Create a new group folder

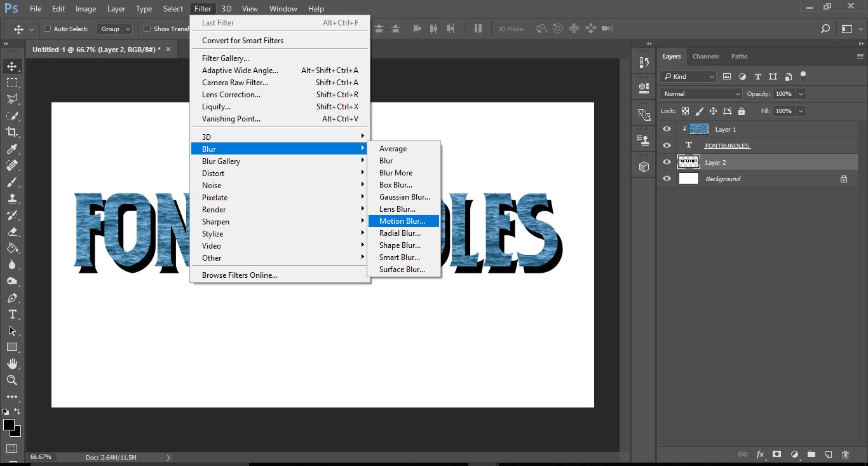coord(811,455)
